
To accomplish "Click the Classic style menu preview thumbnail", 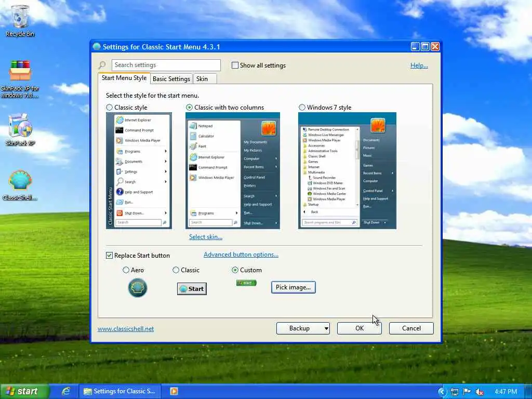I will coord(139,170).
